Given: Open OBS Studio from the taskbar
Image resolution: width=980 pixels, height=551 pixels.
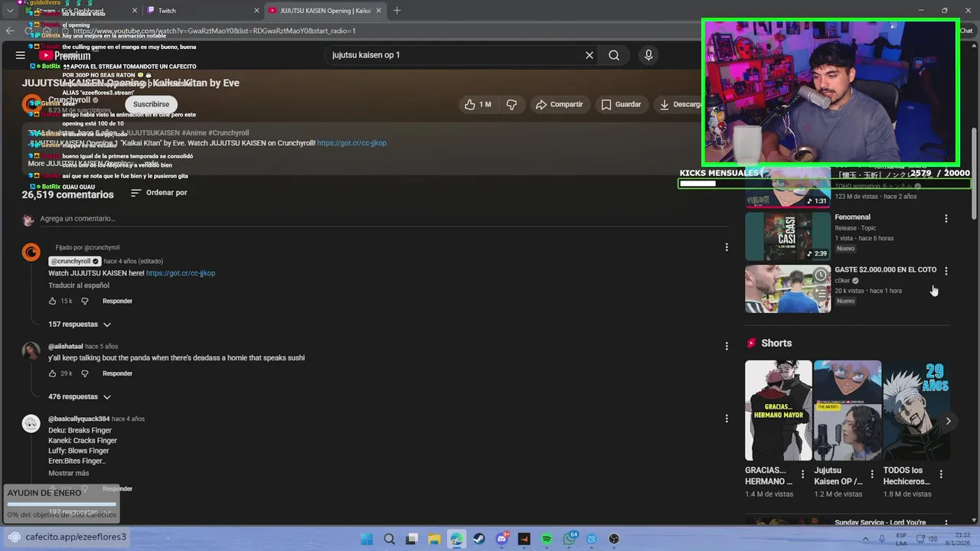Looking at the screenshot, I should point(614,539).
